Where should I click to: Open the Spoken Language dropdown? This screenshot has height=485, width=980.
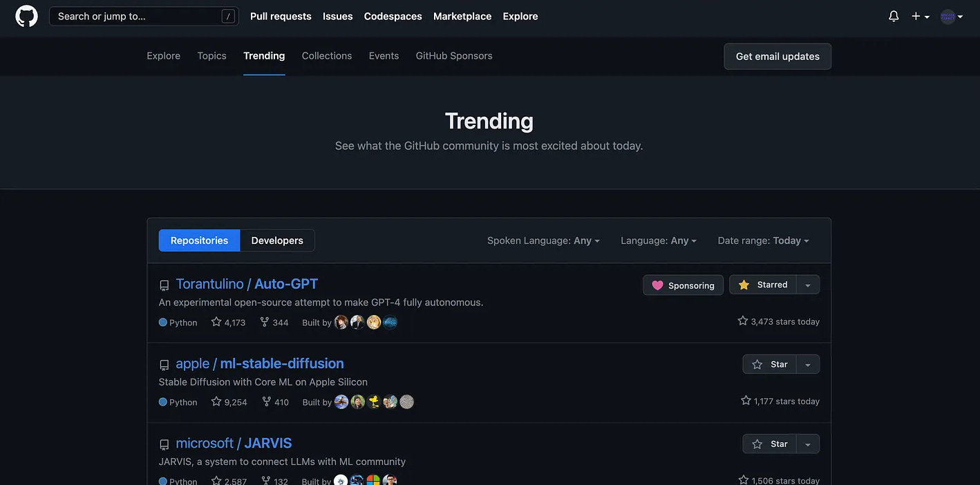[x=543, y=240]
